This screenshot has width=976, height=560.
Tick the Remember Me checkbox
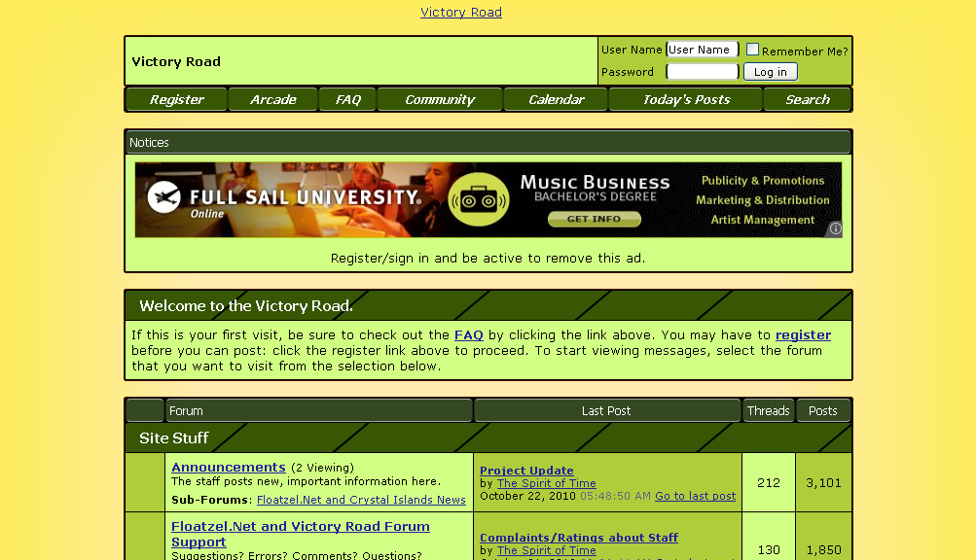click(x=752, y=50)
